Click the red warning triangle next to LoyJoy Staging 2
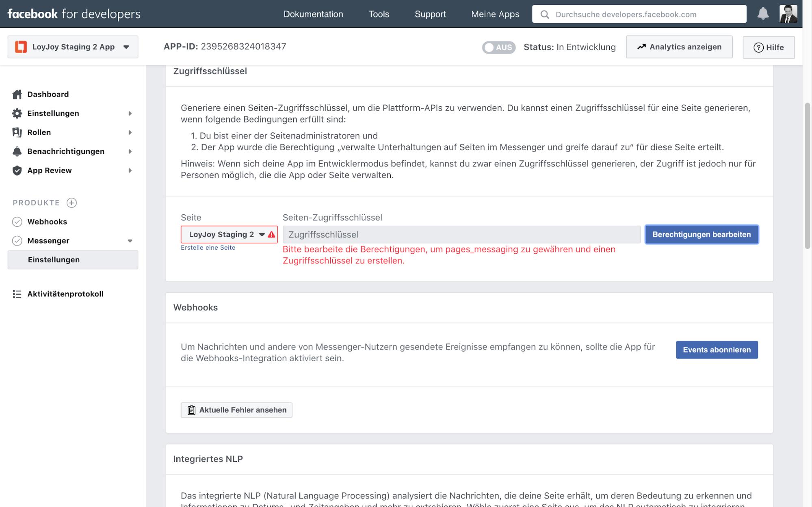The image size is (812, 507). pyautogui.click(x=271, y=235)
